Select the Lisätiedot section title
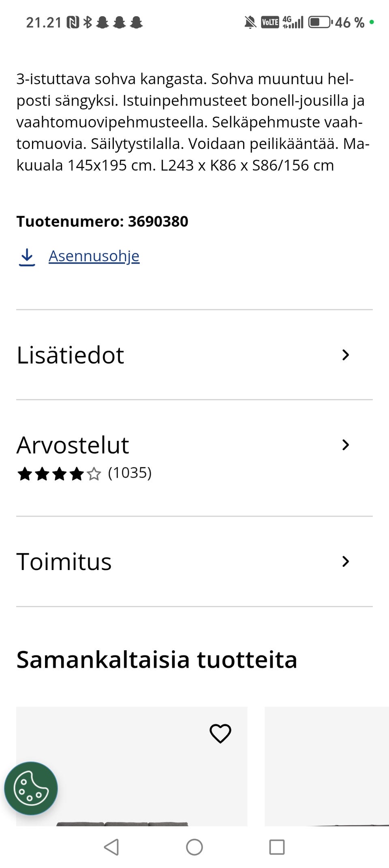The image size is (389, 868). pyautogui.click(x=70, y=355)
